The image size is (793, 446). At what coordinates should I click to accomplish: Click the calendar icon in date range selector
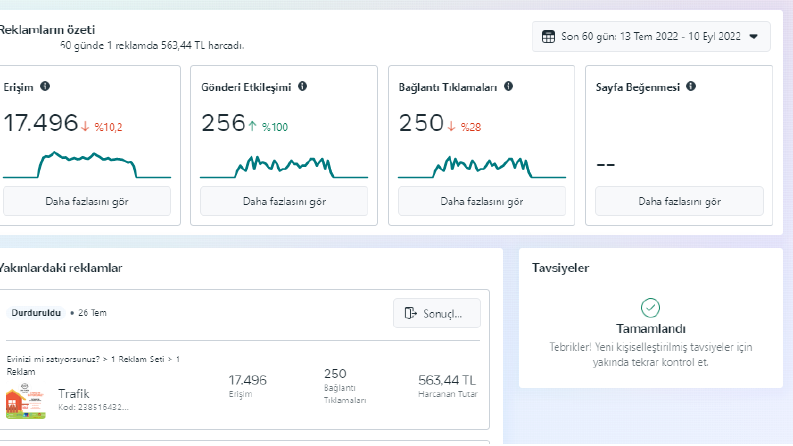548,36
